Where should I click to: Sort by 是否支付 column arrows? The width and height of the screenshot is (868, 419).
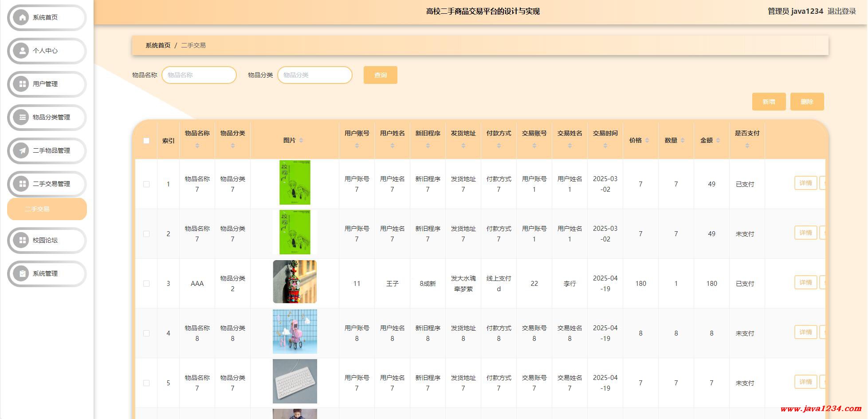point(747,146)
